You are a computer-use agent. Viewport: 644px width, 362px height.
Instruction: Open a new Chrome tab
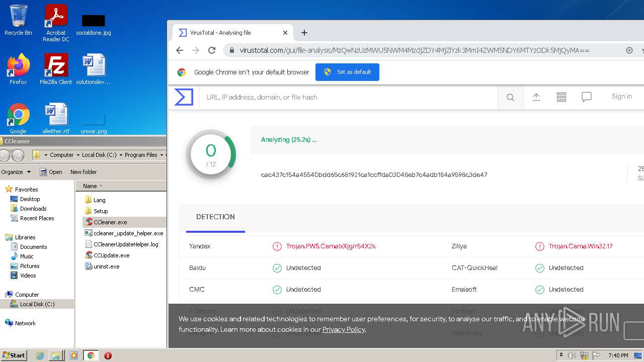304,33
